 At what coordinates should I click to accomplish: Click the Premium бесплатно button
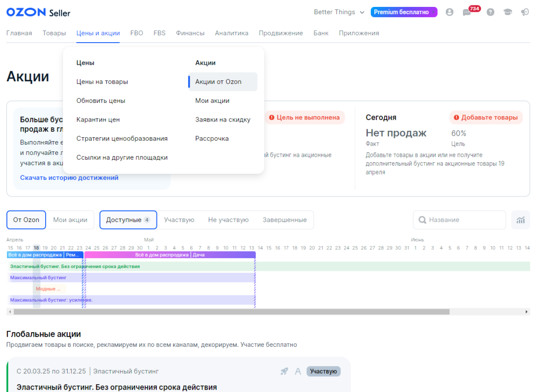pos(404,12)
